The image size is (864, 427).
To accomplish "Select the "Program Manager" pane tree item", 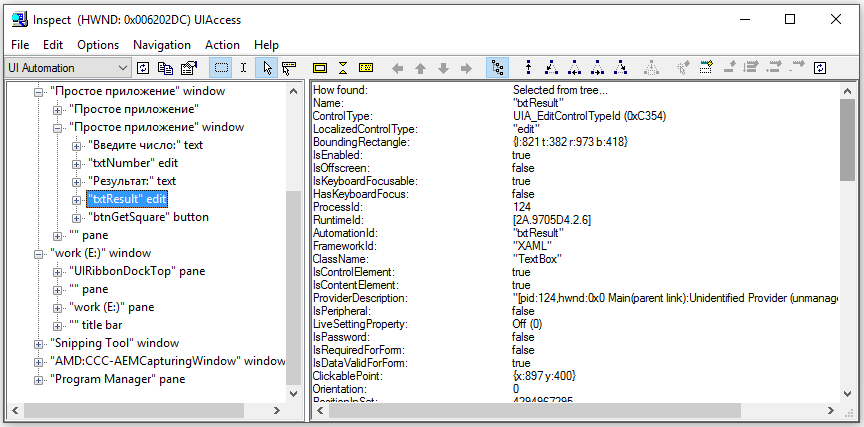I will [117, 379].
